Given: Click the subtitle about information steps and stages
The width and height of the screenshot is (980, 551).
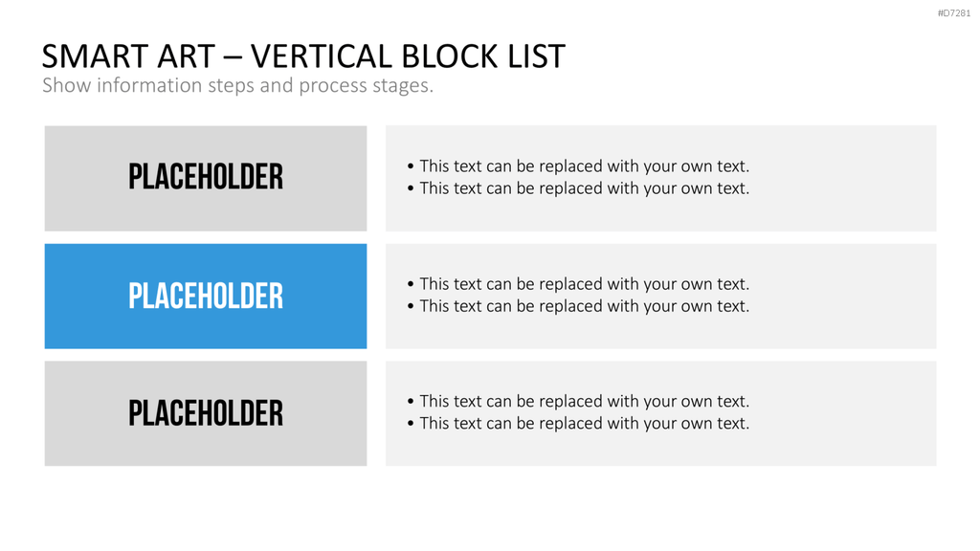Looking at the screenshot, I should 237,85.
